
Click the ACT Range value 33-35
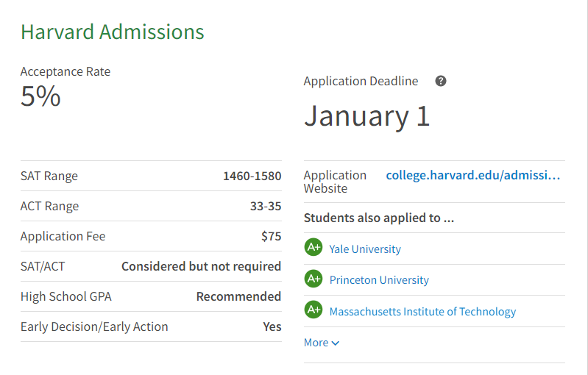[265, 207]
